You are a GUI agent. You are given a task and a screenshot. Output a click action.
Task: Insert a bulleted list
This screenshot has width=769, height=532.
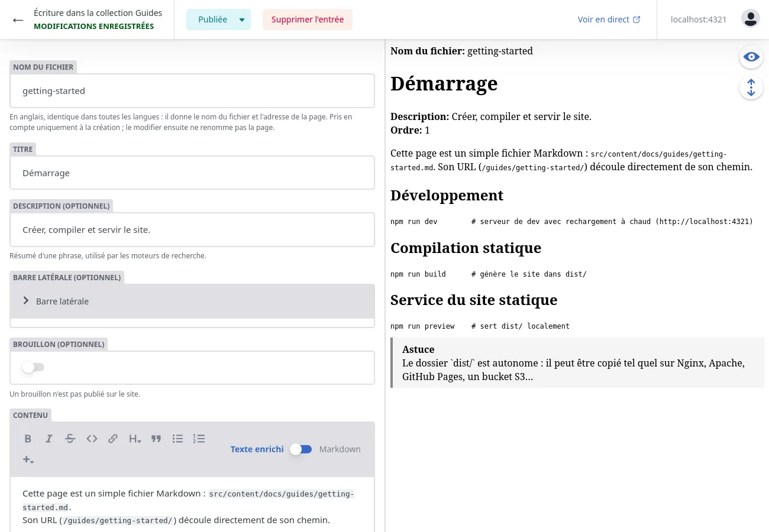177,439
